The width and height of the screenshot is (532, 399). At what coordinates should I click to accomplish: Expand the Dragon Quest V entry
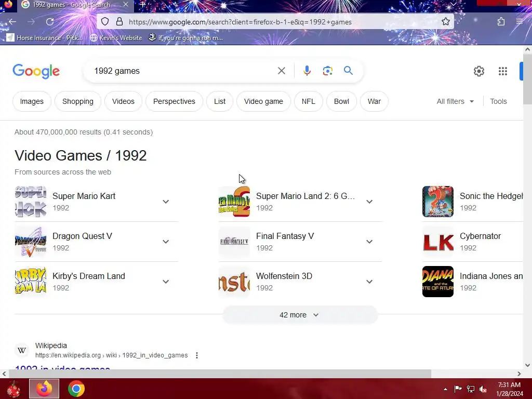tap(166, 242)
